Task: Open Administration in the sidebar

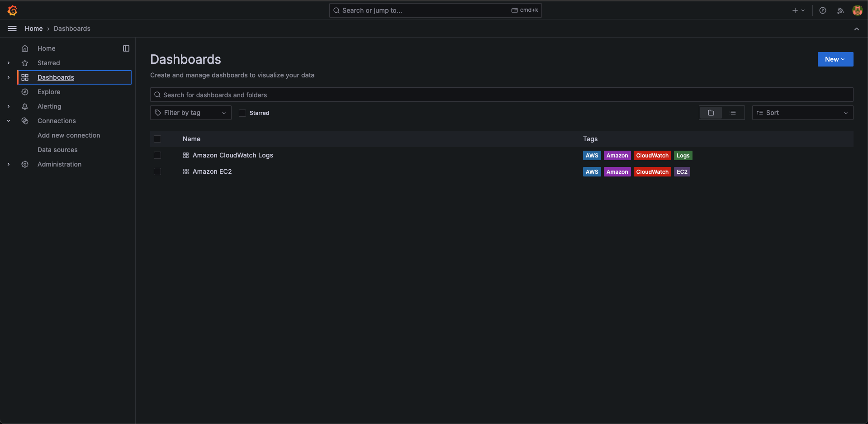Action: 59,164
